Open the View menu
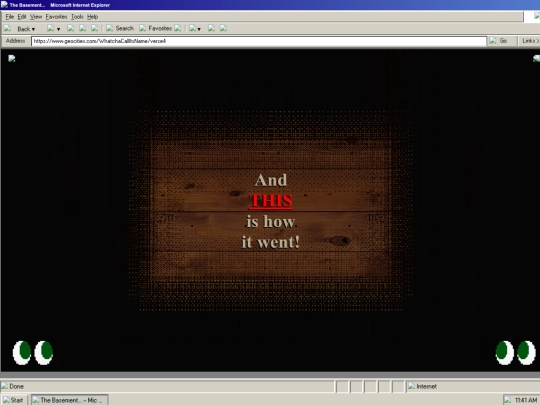Screen dimensions: 540x405 [36, 17]
